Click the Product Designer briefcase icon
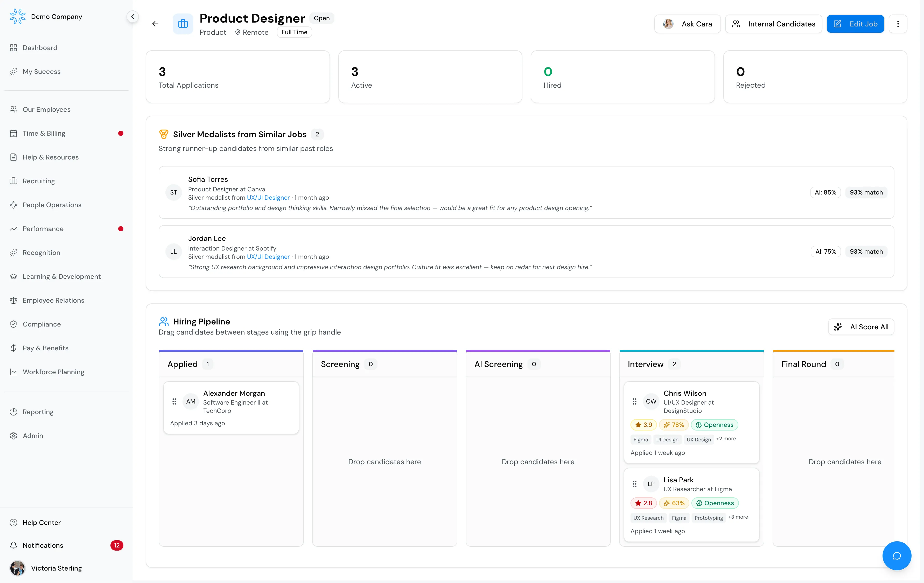Screen dimensions: 924x583 (183, 24)
